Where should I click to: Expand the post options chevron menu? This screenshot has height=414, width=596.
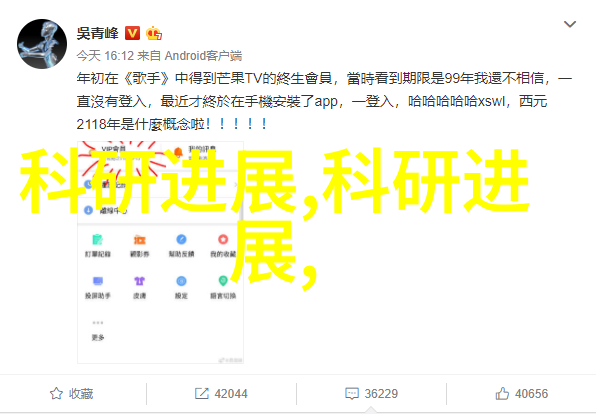(569, 24)
